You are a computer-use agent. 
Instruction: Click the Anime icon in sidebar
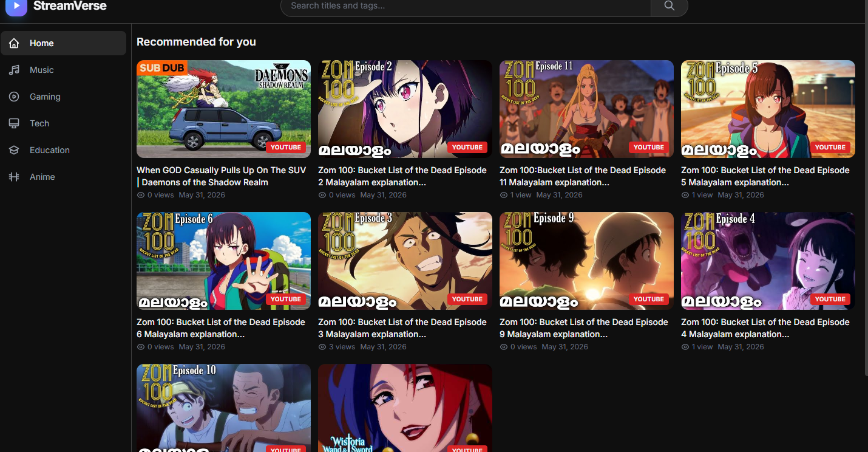pyautogui.click(x=14, y=177)
